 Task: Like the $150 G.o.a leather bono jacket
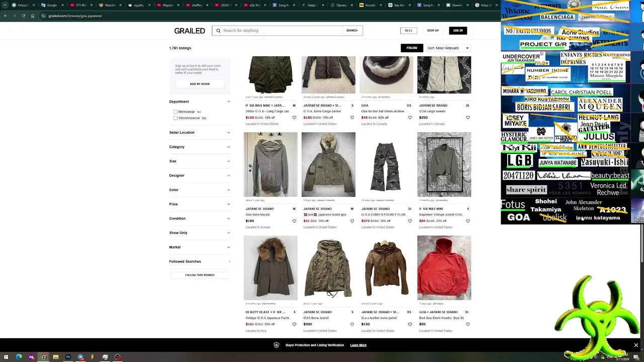tap(410, 324)
